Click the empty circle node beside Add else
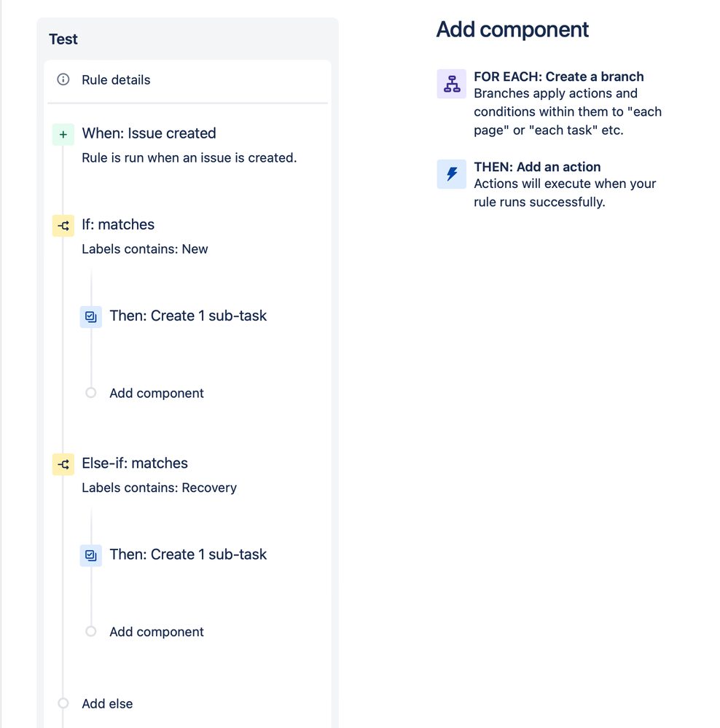Screen dimensions: 720x728 pyautogui.click(x=63, y=703)
